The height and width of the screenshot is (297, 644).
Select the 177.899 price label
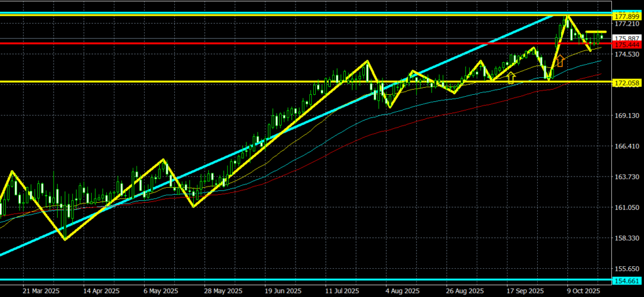[x=627, y=16]
